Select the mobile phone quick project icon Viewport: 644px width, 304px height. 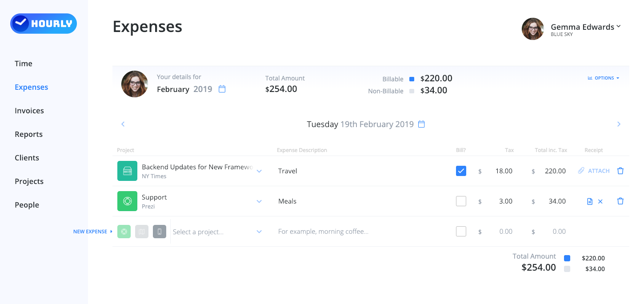click(x=160, y=232)
